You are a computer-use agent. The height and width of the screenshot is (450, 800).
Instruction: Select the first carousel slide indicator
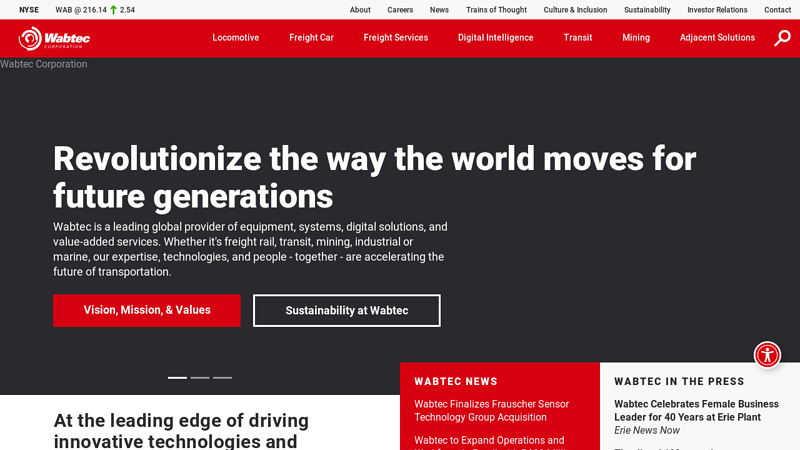click(178, 378)
